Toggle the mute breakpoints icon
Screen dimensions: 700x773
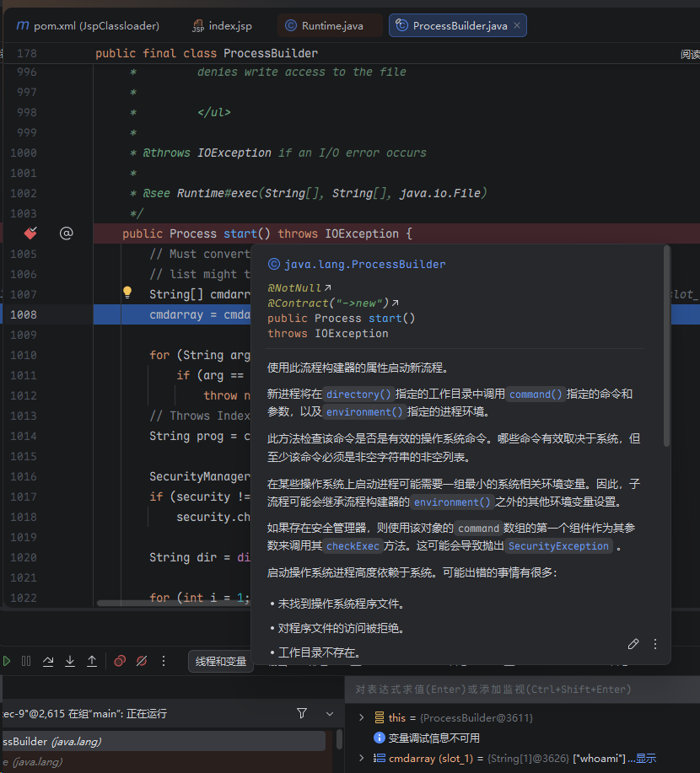(142, 661)
